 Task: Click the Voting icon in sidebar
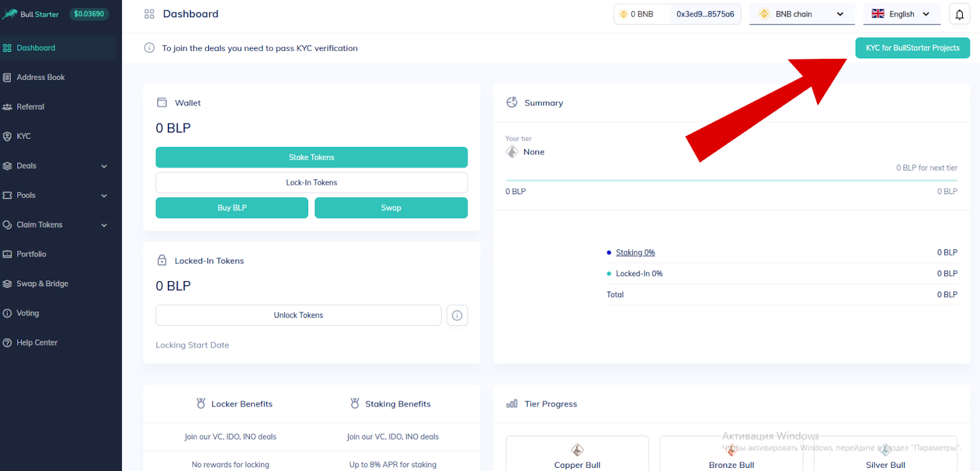click(7, 313)
